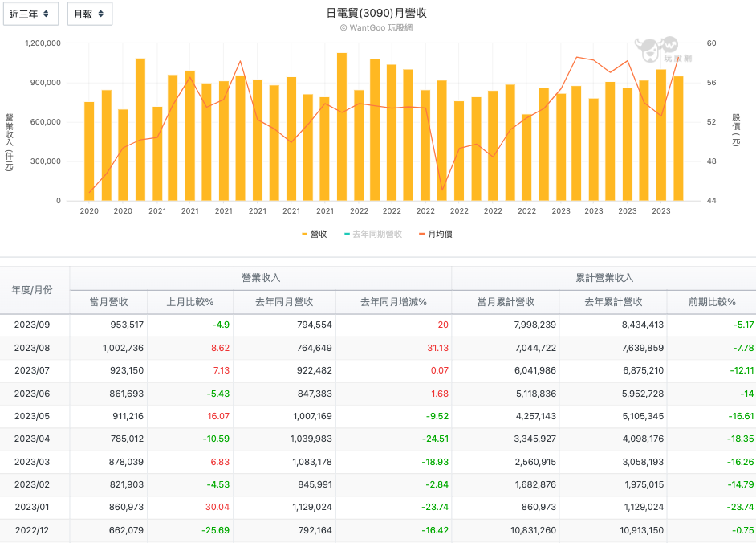Click the 當月營收 column header

pos(108,302)
